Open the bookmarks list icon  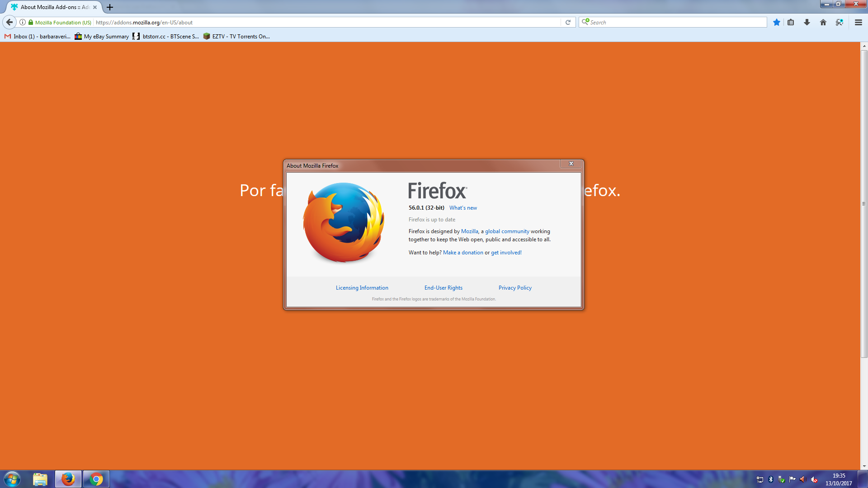tap(791, 22)
